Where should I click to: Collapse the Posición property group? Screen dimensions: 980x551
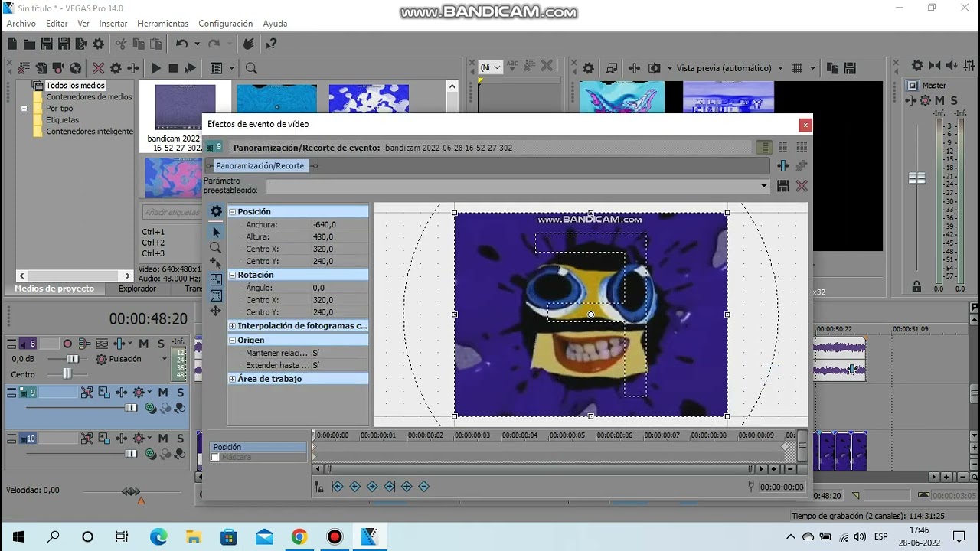click(232, 212)
